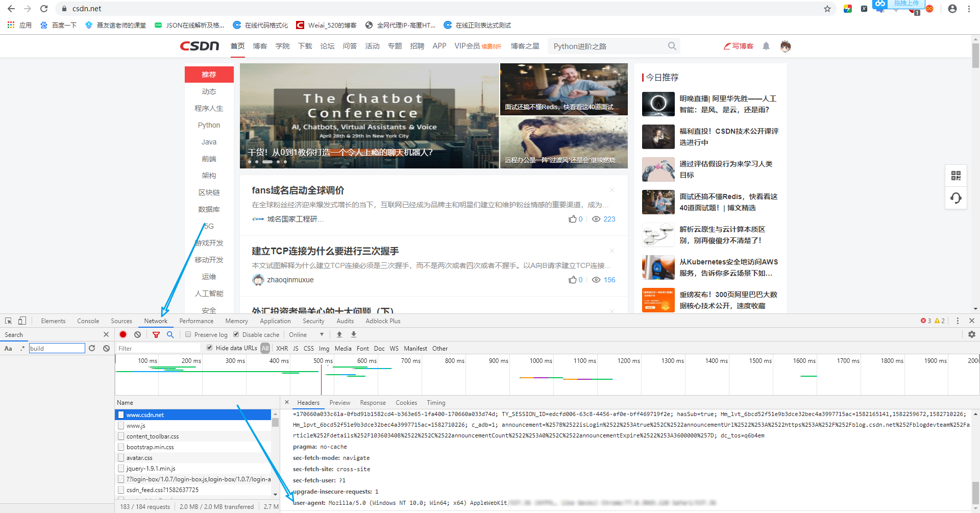Screen dimensions: 980x513
Task: Bookmark this page with star icon
Action: click(x=827, y=9)
